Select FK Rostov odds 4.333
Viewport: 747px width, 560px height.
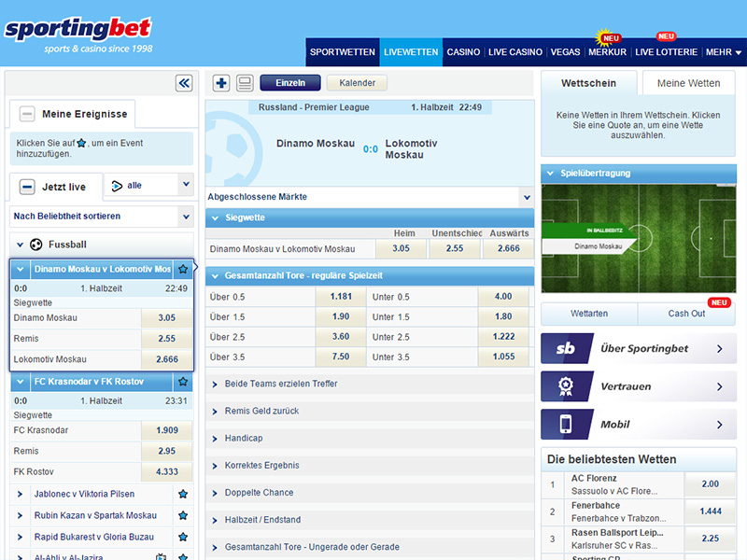click(x=167, y=472)
